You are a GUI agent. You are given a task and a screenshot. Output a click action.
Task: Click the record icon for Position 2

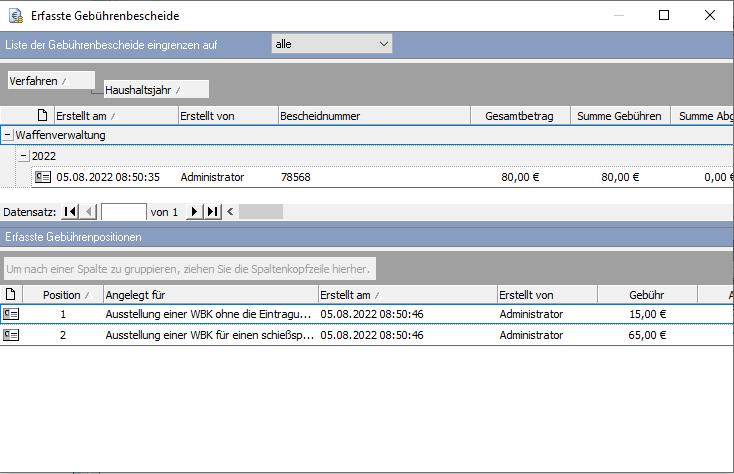(11, 335)
